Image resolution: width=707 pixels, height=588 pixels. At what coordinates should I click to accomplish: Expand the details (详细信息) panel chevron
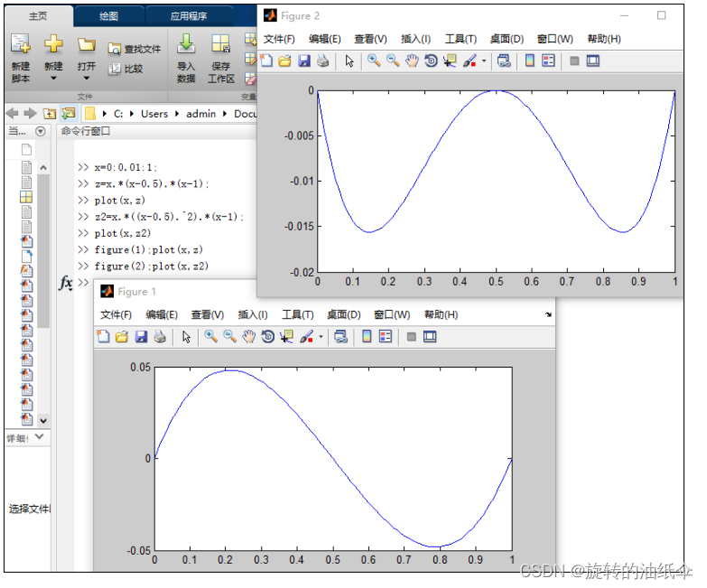(x=40, y=436)
